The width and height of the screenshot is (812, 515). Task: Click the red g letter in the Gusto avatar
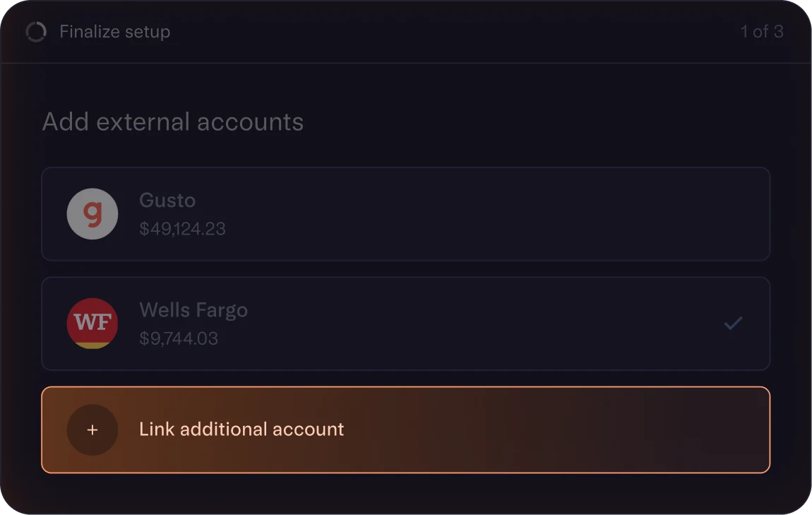[92, 213]
